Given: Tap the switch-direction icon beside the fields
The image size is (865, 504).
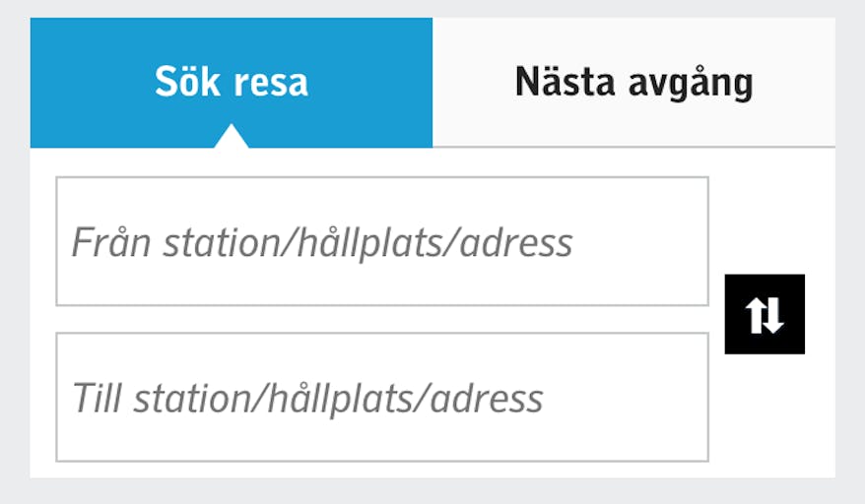Looking at the screenshot, I should coord(765,314).
